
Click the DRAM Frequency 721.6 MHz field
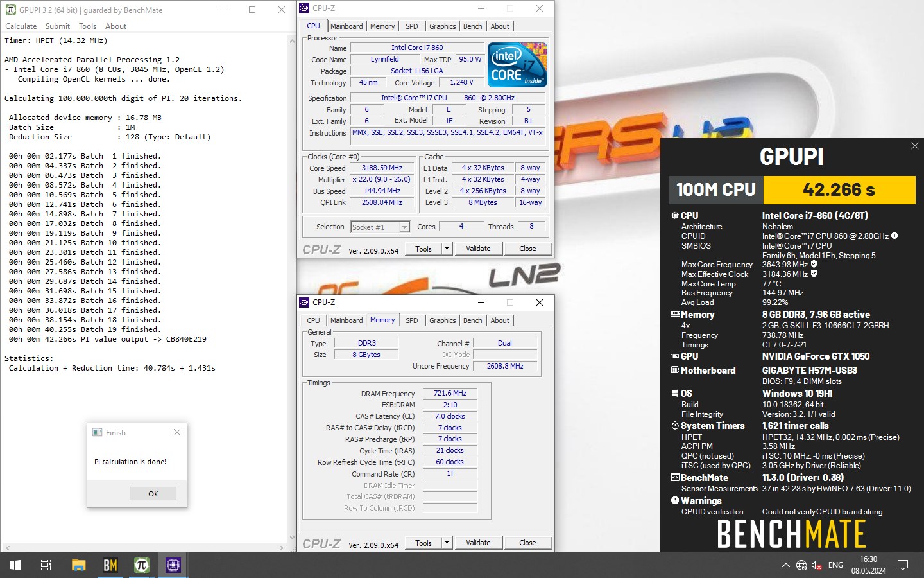coord(450,393)
